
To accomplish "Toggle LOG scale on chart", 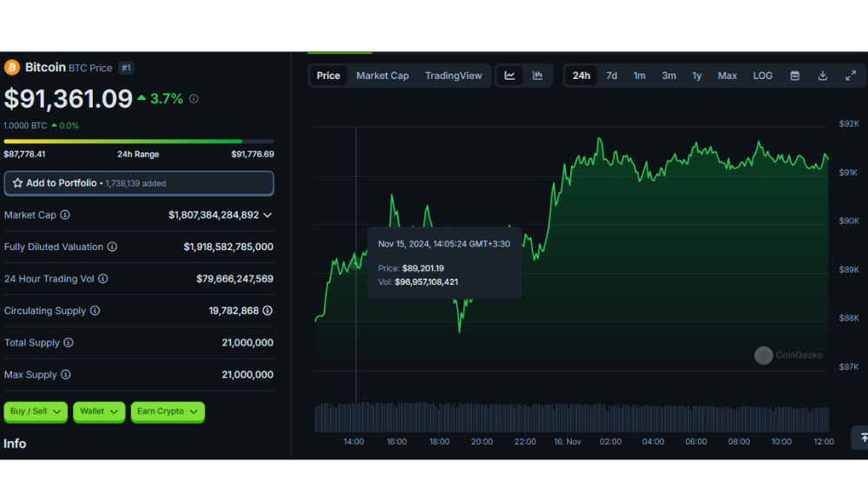I will [x=763, y=76].
